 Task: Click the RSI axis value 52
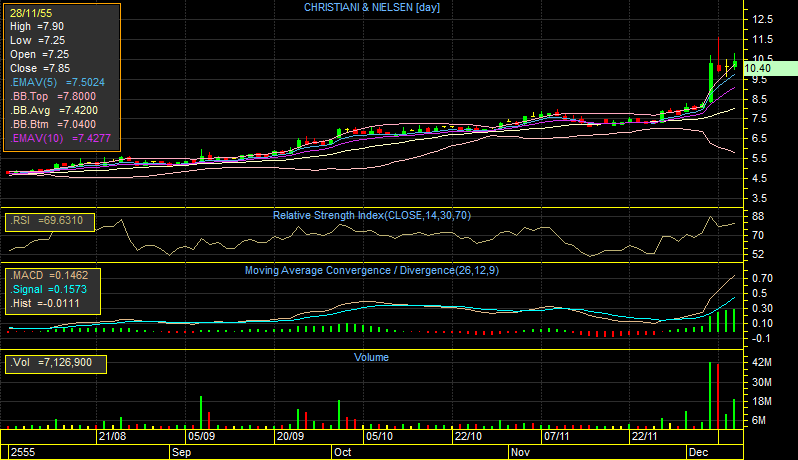(x=758, y=254)
